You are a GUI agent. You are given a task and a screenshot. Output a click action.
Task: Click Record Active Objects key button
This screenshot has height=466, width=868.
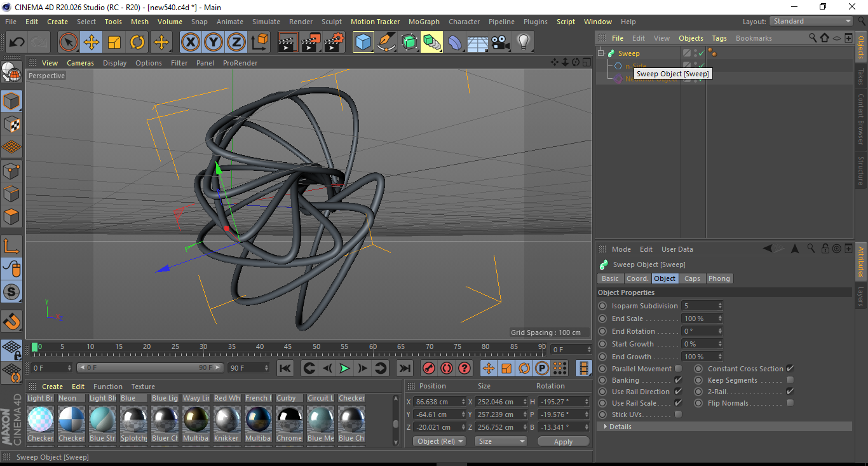(x=429, y=368)
